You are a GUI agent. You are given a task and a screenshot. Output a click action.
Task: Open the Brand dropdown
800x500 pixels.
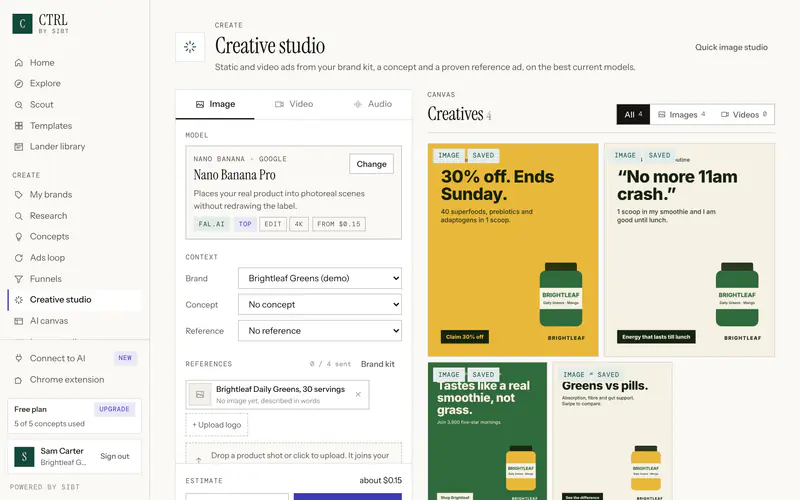320,278
